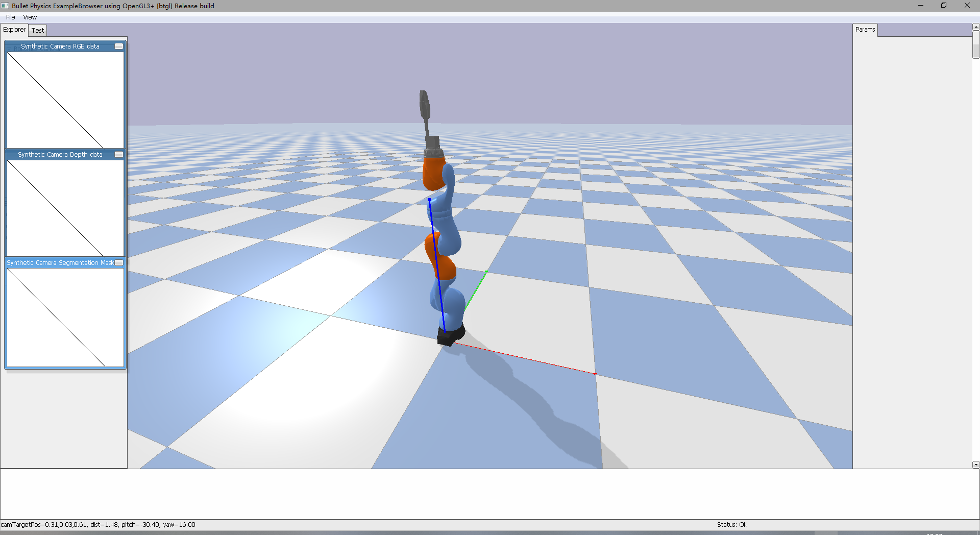This screenshot has width=980, height=535.
Task: Select the Synthetic Camera Depth data title bar
Action: [x=60, y=154]
